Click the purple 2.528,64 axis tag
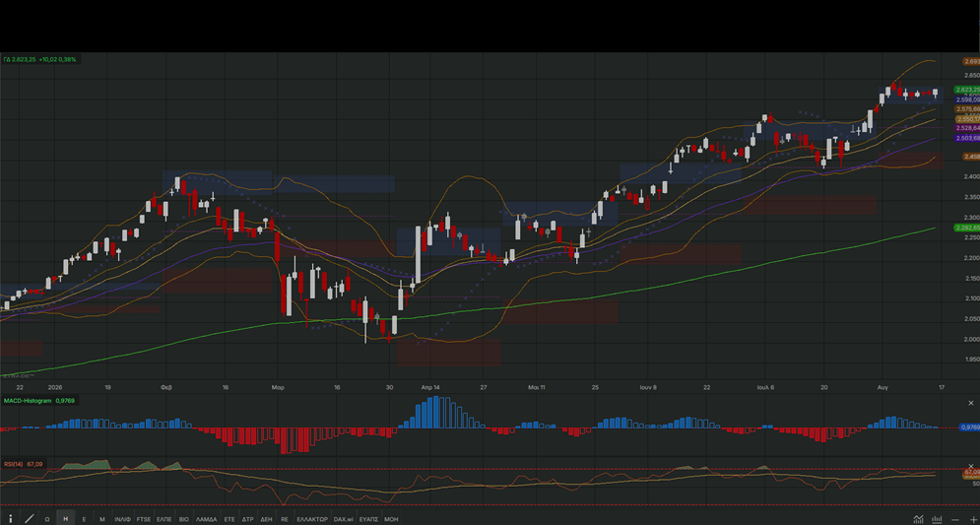This screenshot has width=980, height=525. point(967,128)
